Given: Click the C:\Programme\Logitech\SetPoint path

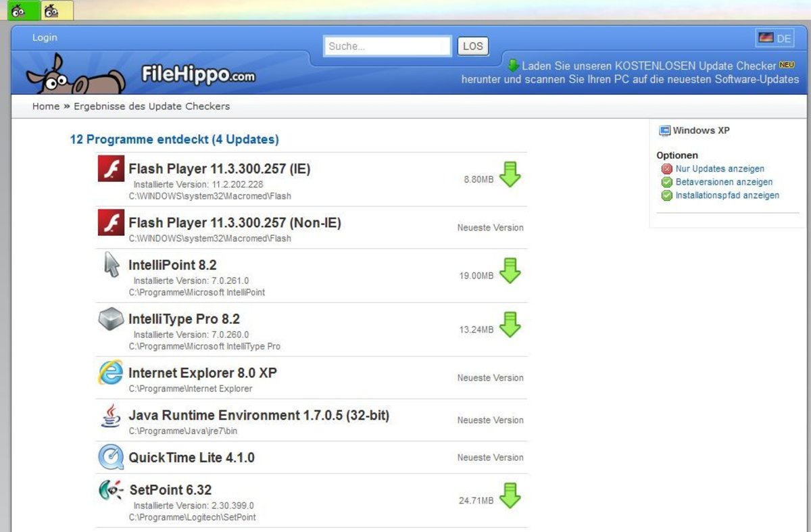Looking at the screenshot, I should click(x=192, y=518).
